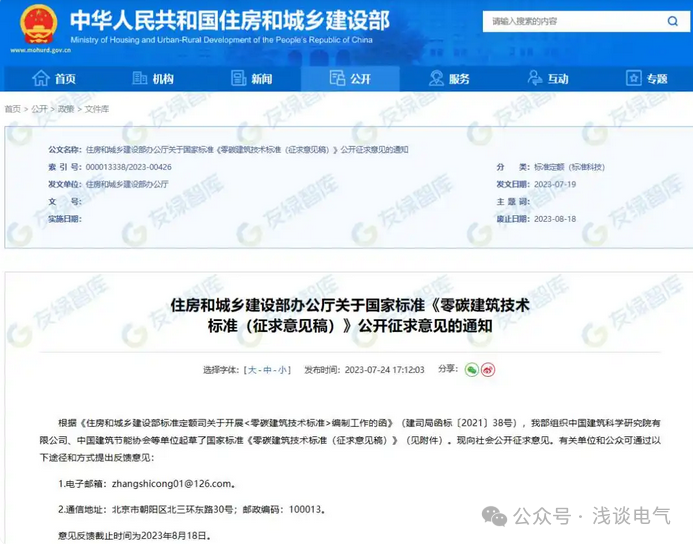The height and width of the screenshot is (544, 693).
Task: Click the publish time 2023-07-24 17:12:03
Action: click(385, 370)
